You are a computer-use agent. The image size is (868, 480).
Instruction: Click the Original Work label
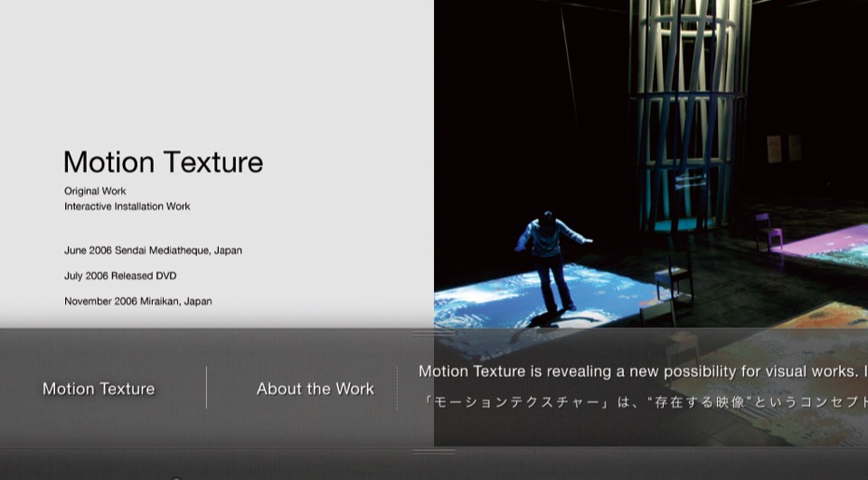click(95, 191)
